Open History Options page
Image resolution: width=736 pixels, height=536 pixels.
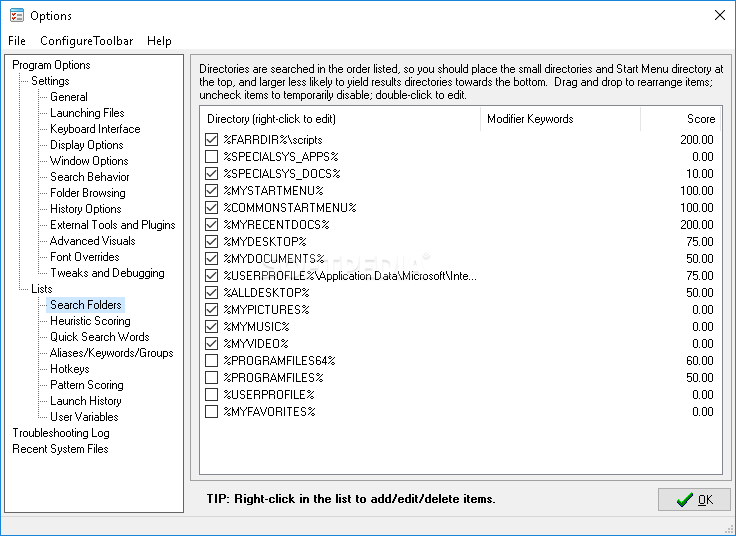(x=86, y=208)
